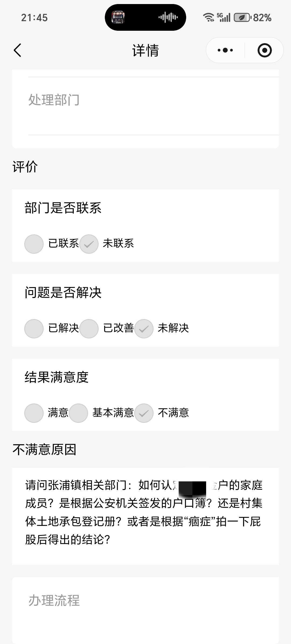Open the three-dot more menu
This screenshot has height=644, width=291.
(225, 50)
